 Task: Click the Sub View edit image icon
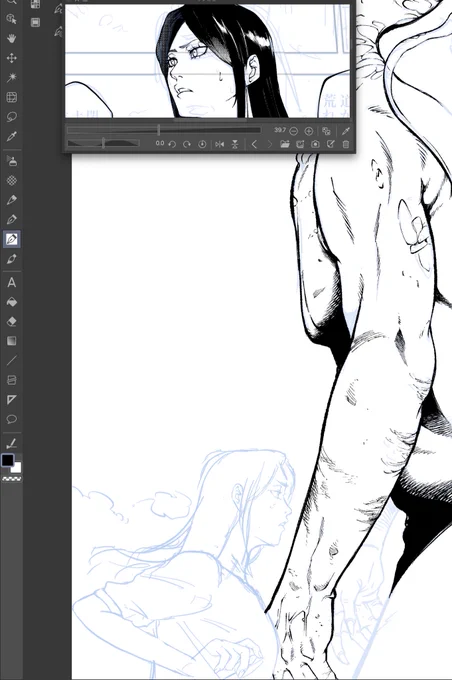click(x=331, y=144)
